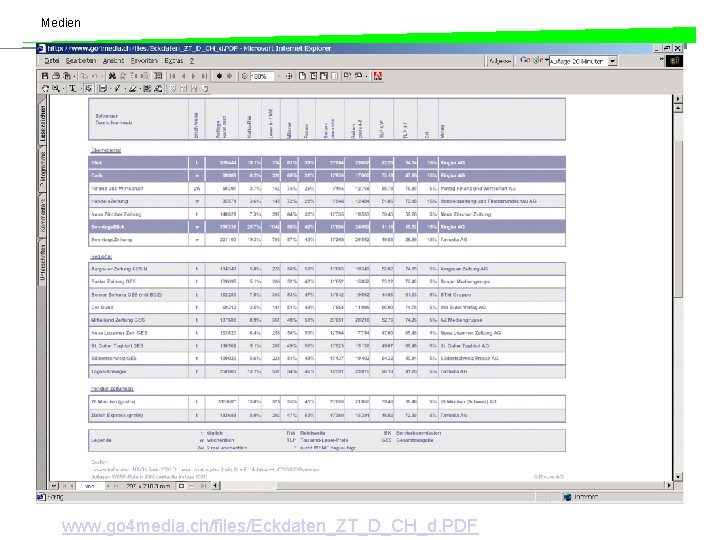Click the Regional section heading

101,257
